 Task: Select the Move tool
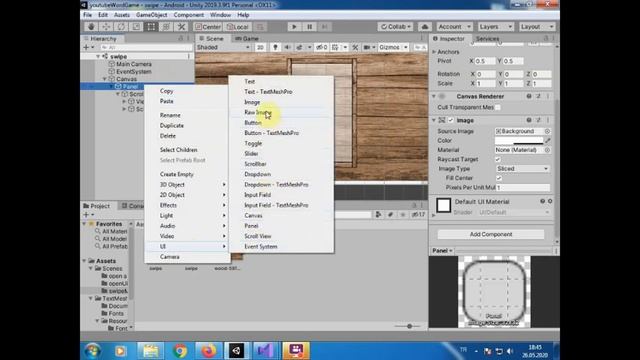coord(106,27)
